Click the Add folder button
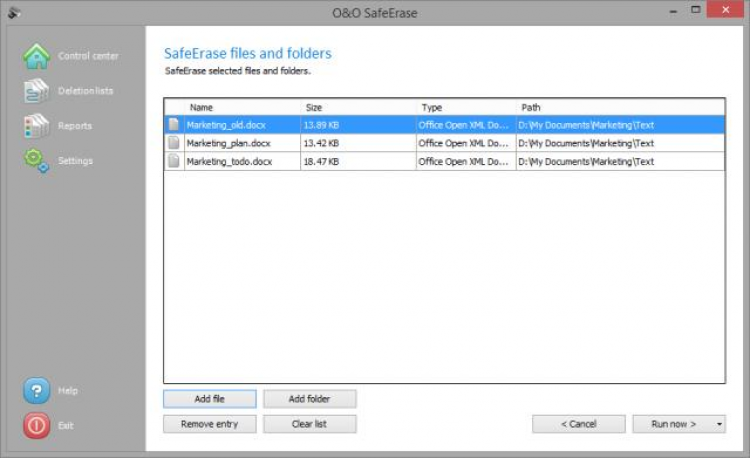Image resolution: width=750 pixels, height=458 pixels. (309, 399)
